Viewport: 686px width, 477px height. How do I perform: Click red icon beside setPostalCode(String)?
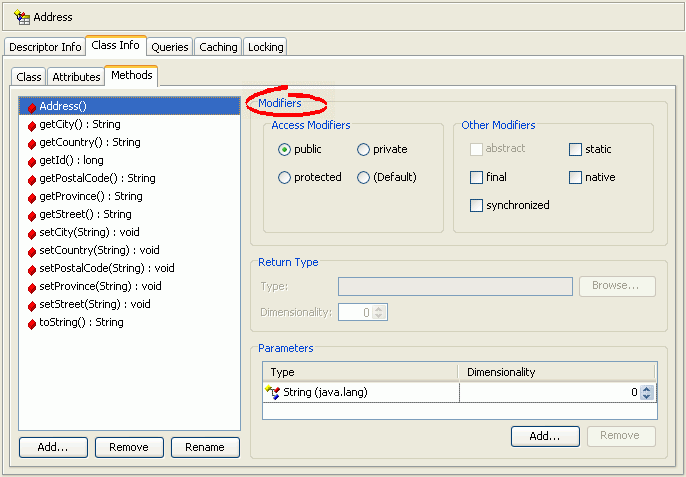click(x=32, y=269)
